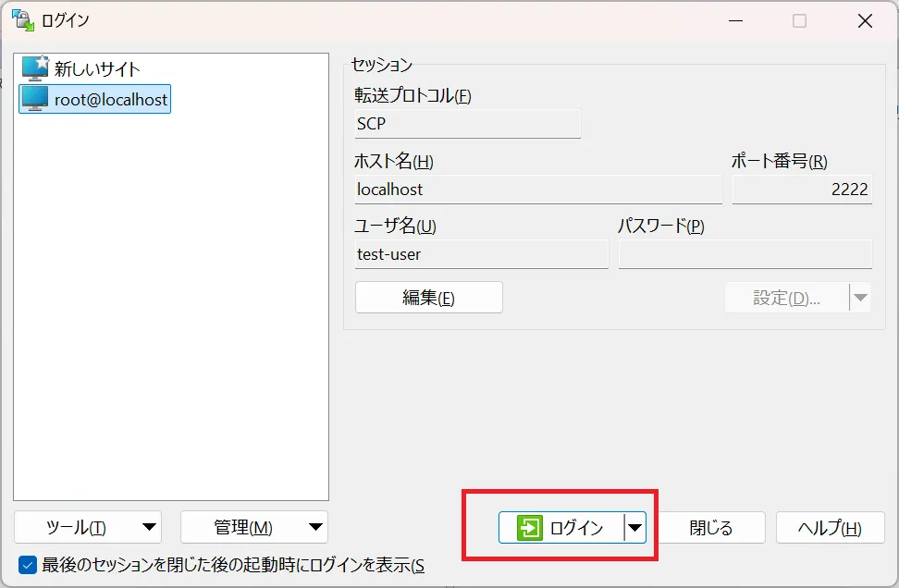Toggle the show login on startup checkbox

pos(28,565)
